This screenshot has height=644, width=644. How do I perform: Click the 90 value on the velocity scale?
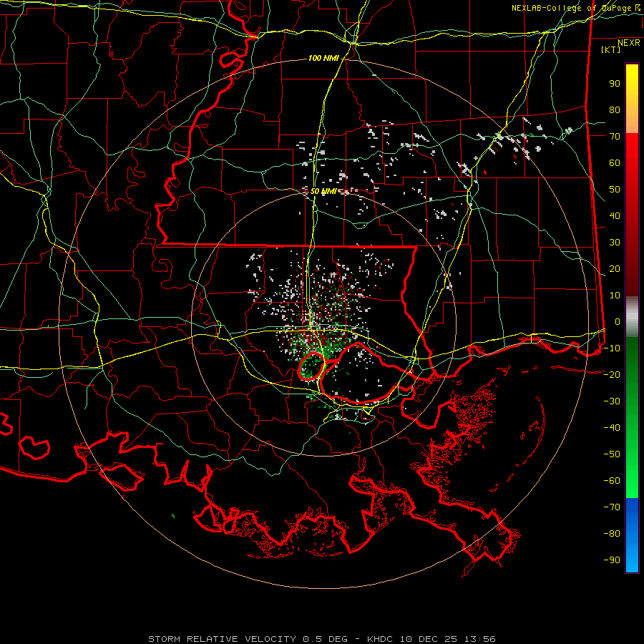pos(615,84)
